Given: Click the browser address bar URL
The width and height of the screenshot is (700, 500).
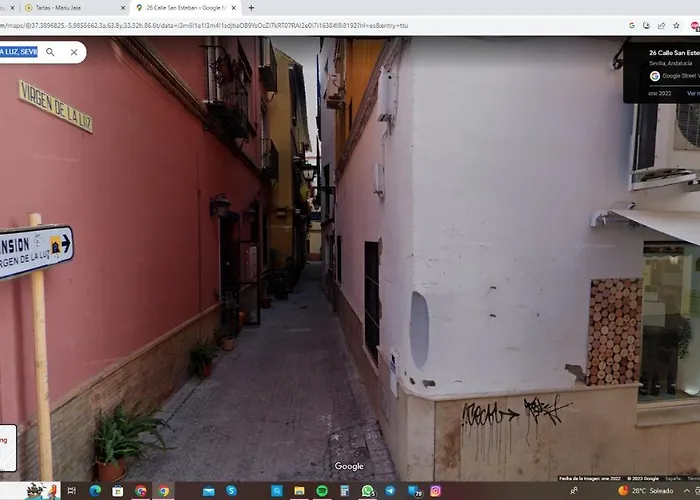Looking at the screenshot, I should point(204,26).
